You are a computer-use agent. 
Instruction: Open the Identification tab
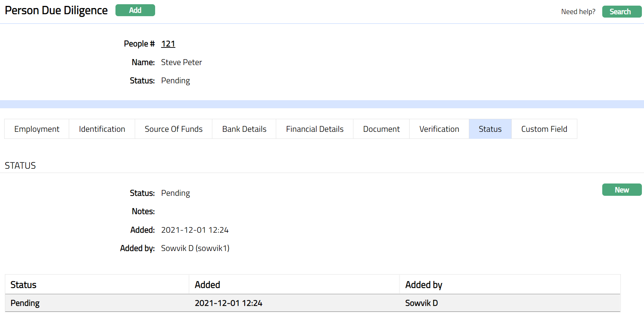[102, 129]
